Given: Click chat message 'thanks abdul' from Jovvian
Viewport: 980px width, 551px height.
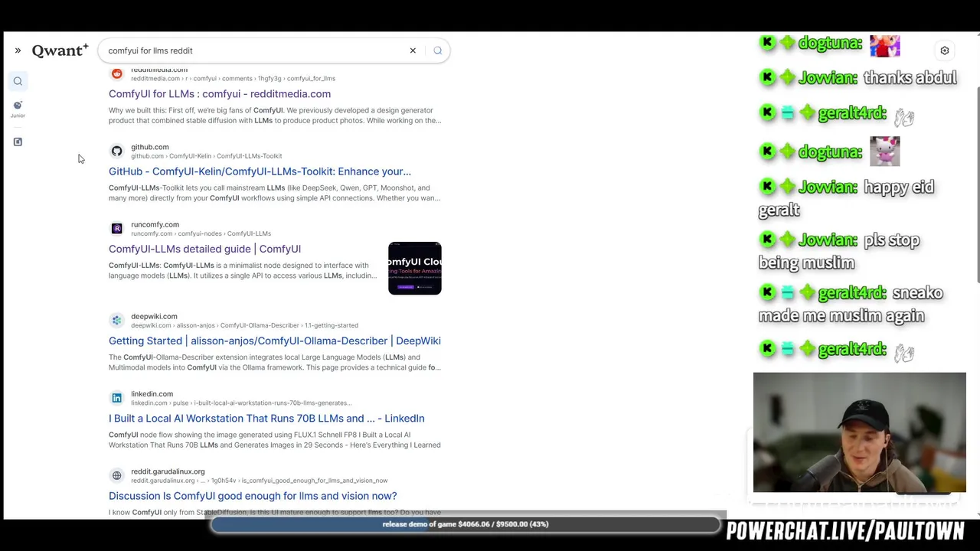Looking at the screenshot, I should pyautogui.click(x=910, y=78).
